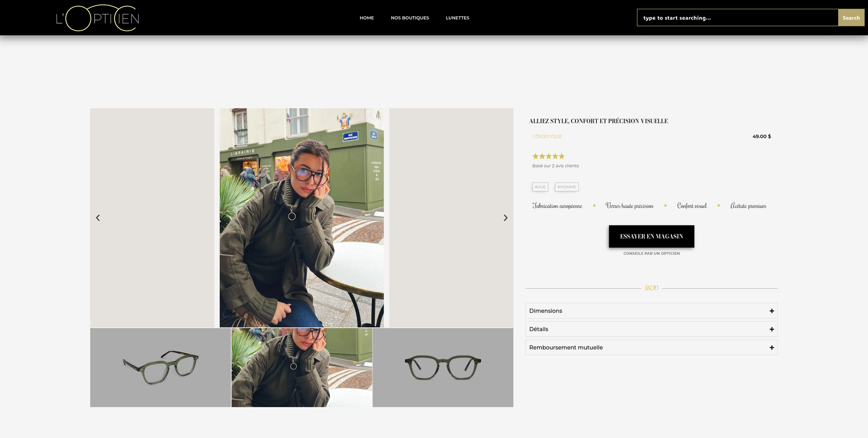Image resolution: width=868 pixels, height=438 pixels.
Task: Go to the next carousel image
Action: 506,218
